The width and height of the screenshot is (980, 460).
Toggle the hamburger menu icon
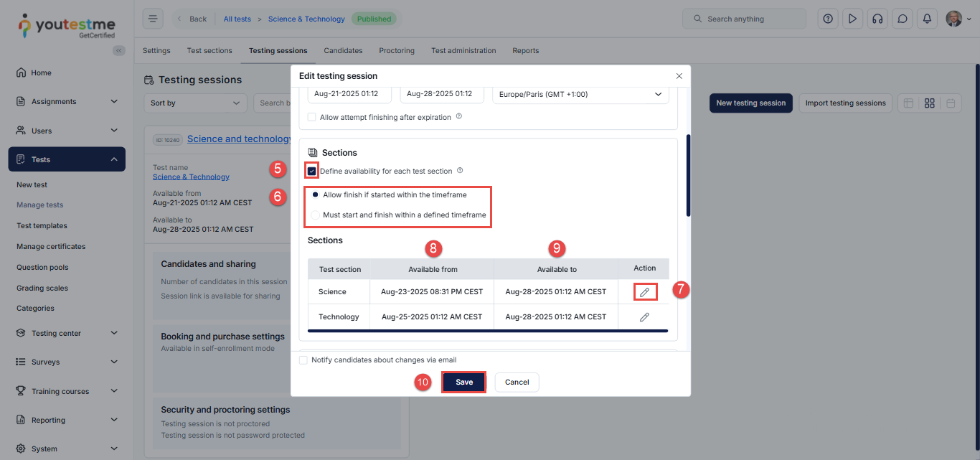coord(153,19)
